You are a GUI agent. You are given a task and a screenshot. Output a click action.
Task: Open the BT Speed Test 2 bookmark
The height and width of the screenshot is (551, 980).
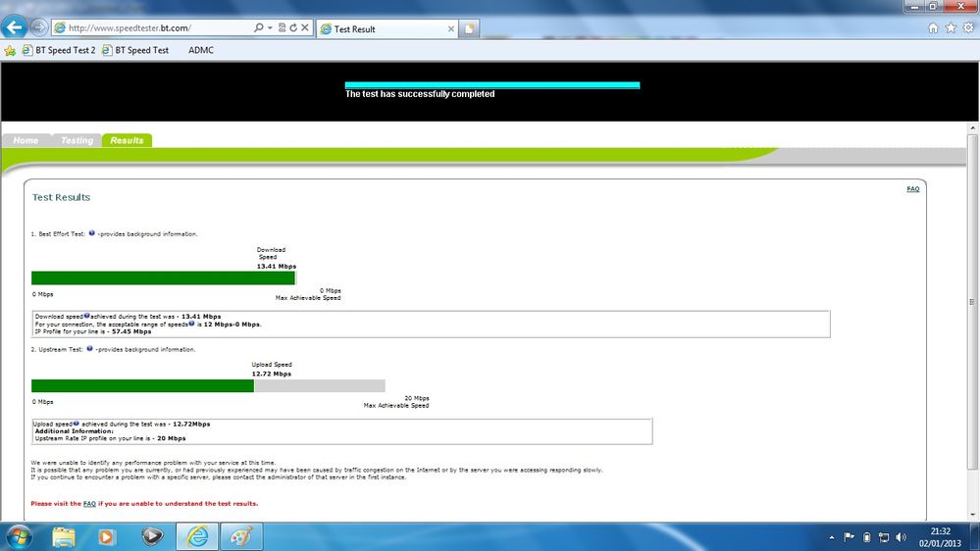click(59, 50)
